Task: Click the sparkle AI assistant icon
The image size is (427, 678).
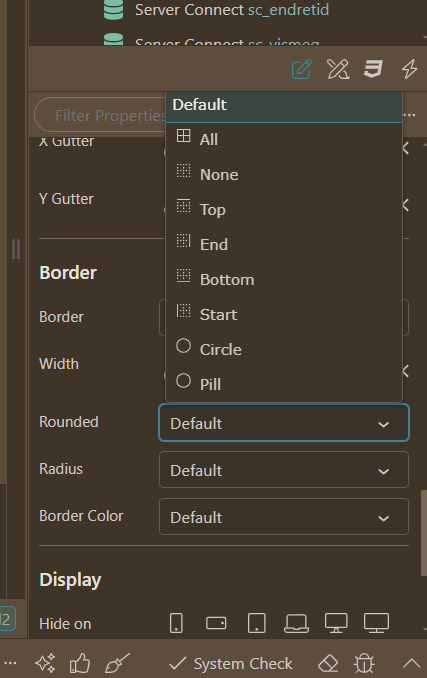Action: [45, 663]
